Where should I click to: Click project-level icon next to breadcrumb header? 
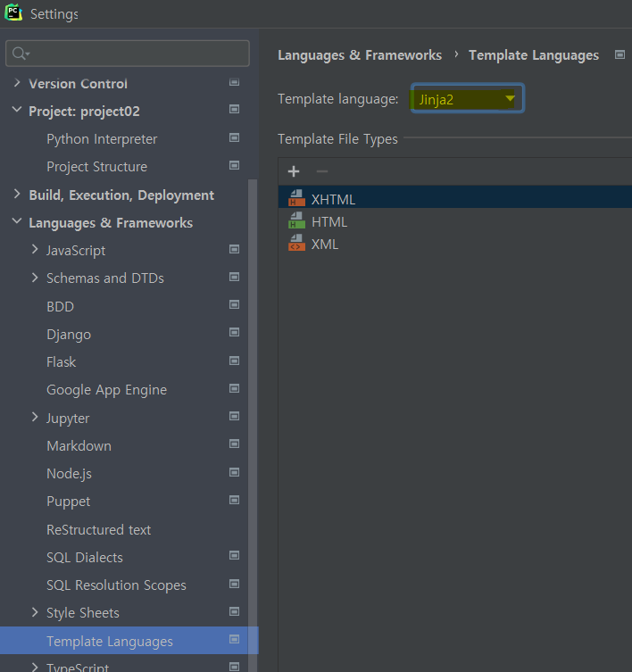(620, 54)
